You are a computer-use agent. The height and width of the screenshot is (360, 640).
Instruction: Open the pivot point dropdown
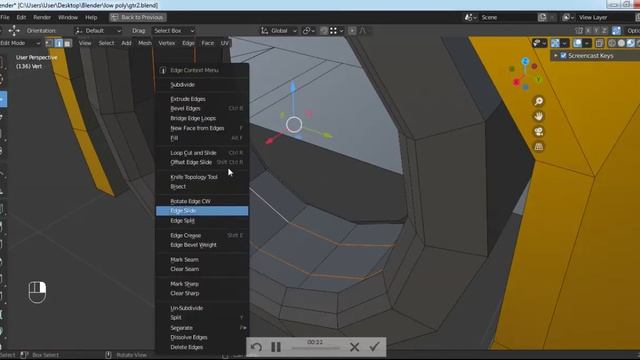[309, 31]
